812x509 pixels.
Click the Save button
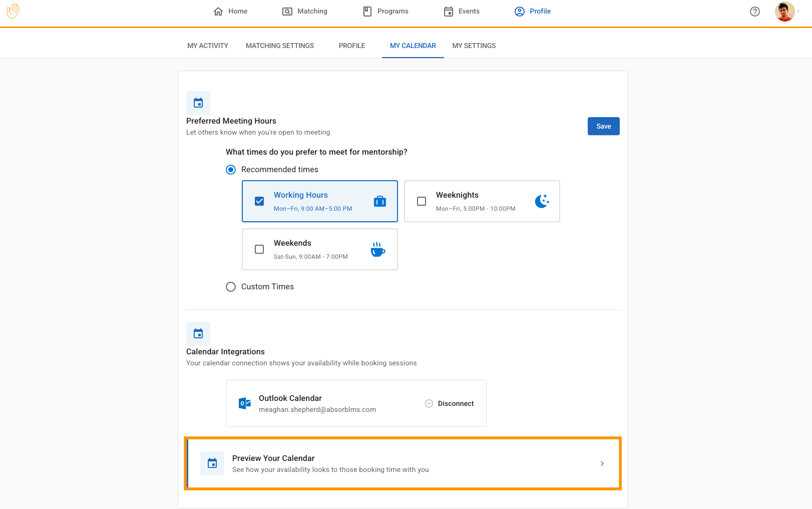tap(603, 126)
